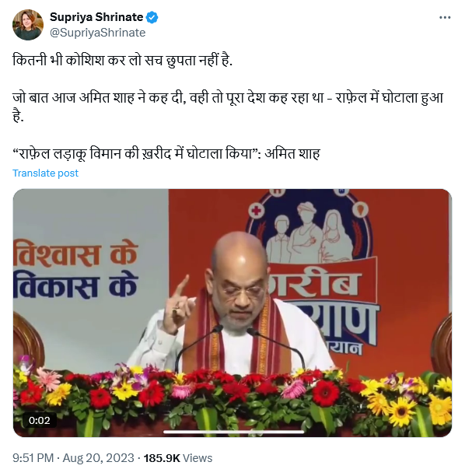
Task: Open Supriya Shrinate's profile picture
Action: [28, 25]
